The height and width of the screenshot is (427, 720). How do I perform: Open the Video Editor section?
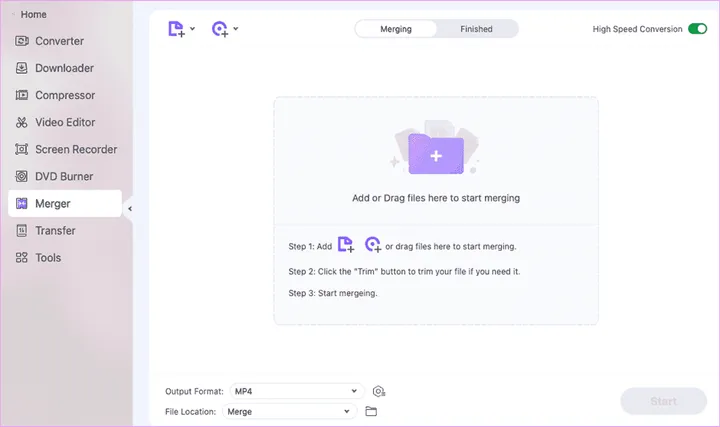(65, 122)
